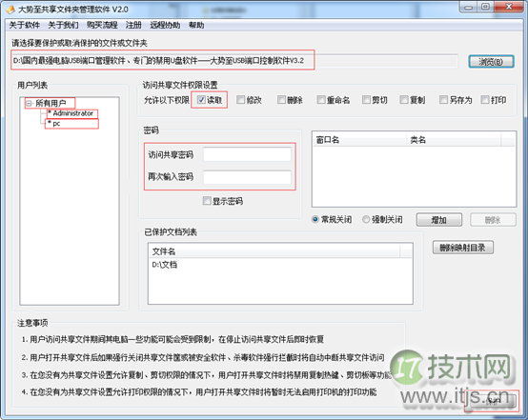Select the 常规关闭 radio option
This screenshot has height=420, width=528.
315,219
